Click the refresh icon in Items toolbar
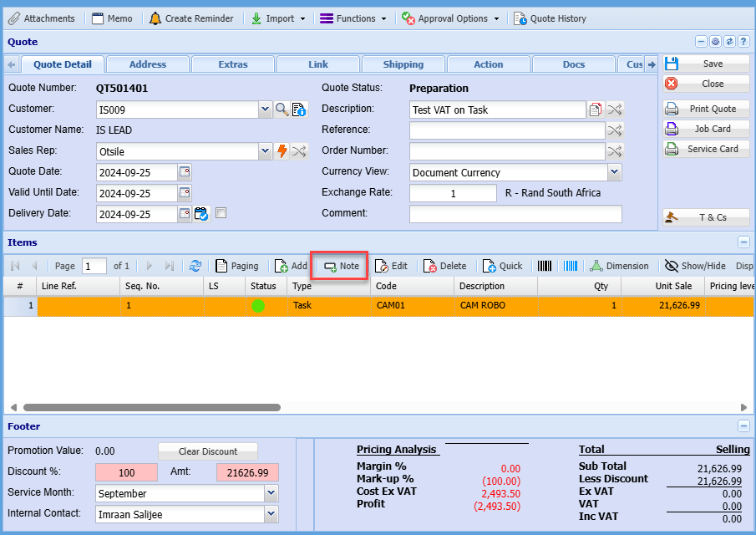This screenshot has height=535, width=756. pos(195,266)
